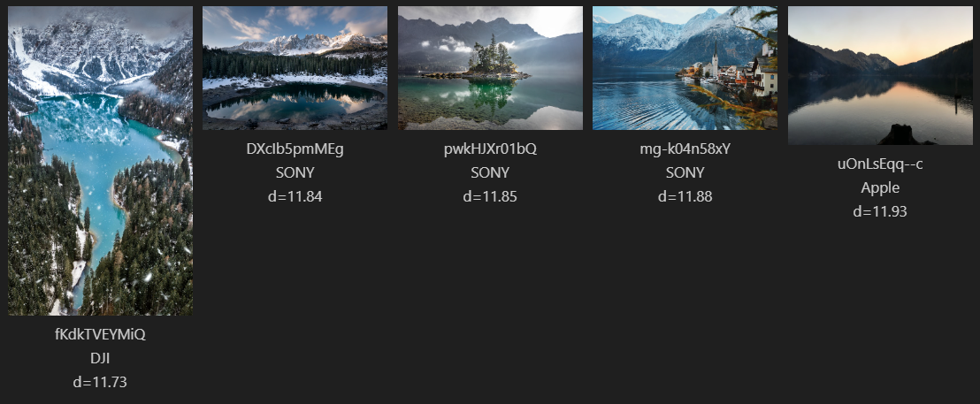
Task: Click the Apple camera label
Action: pyautogui.click(x=880, y=187)
